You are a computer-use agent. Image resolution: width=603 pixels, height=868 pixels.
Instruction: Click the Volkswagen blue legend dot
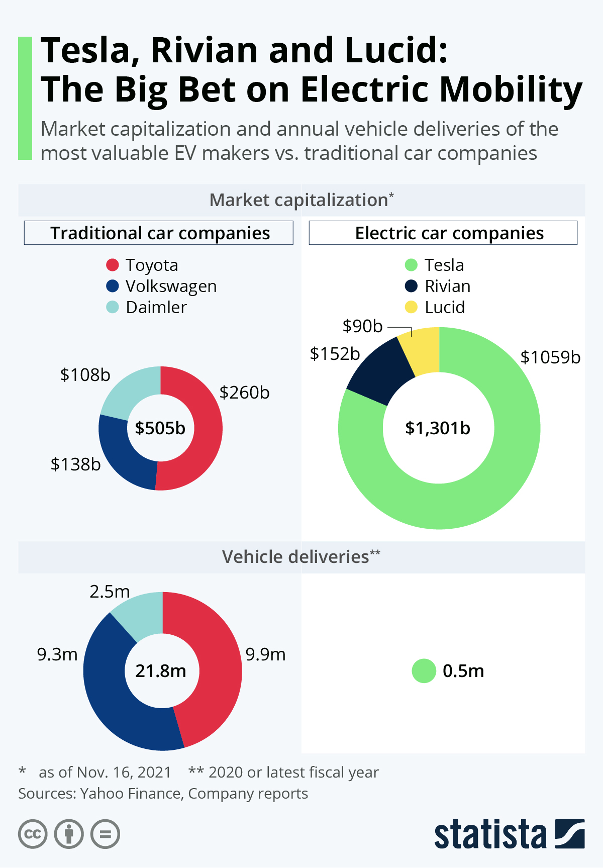tap(113, 286)
